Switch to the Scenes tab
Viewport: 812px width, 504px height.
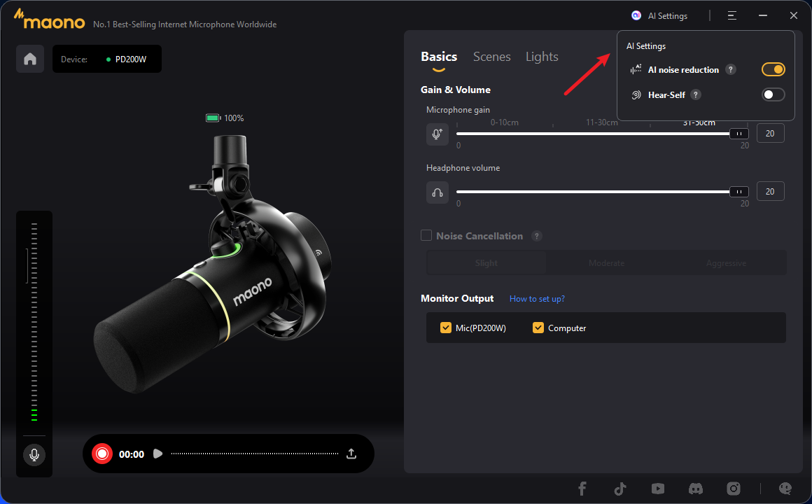click(x=491, y=57)
